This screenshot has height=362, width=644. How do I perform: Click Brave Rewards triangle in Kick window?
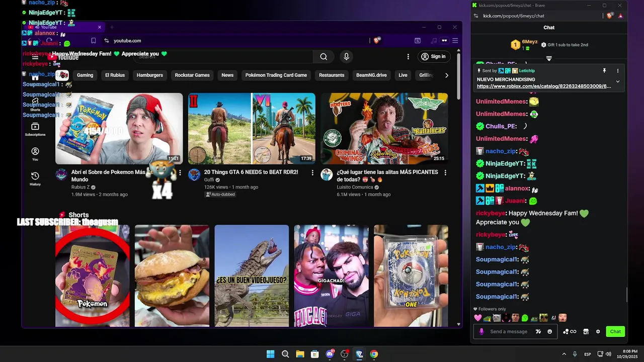pos(620,16)
